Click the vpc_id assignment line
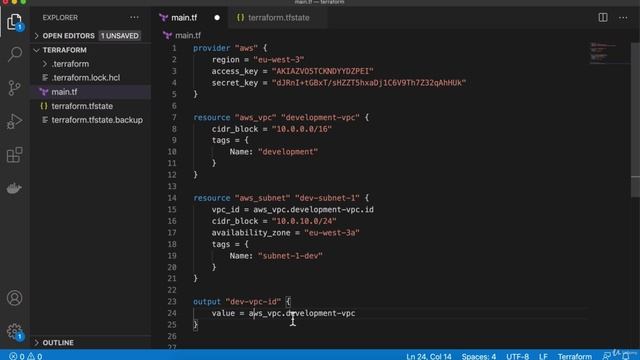 click(293, 210)
